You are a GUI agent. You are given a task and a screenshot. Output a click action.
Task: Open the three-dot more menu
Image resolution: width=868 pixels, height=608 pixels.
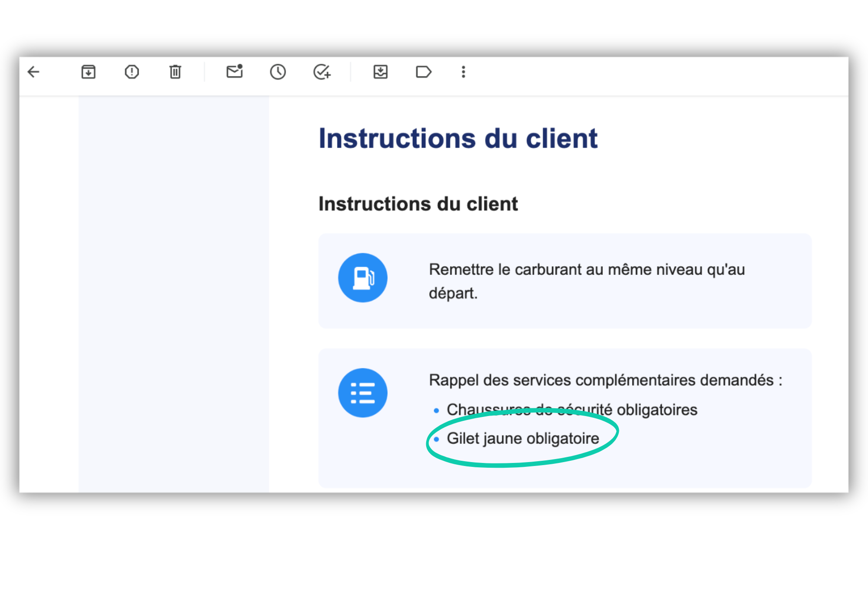pos(464,72)
